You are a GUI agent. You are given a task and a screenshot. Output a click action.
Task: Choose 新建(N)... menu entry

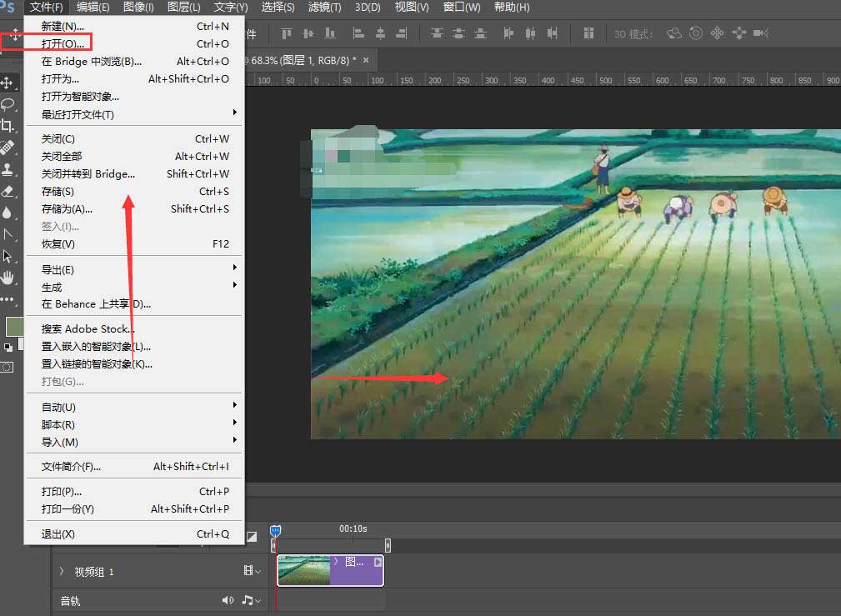tap(134, 26)
